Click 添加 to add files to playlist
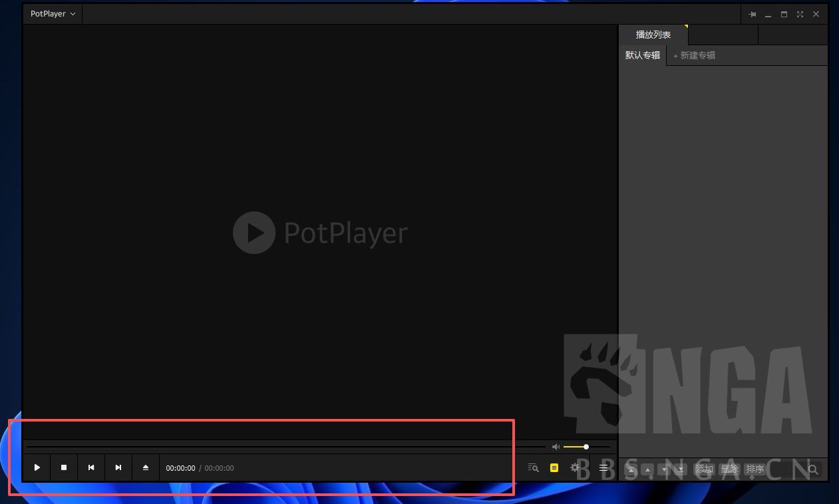The image size is (839, 504). (704, 469)
